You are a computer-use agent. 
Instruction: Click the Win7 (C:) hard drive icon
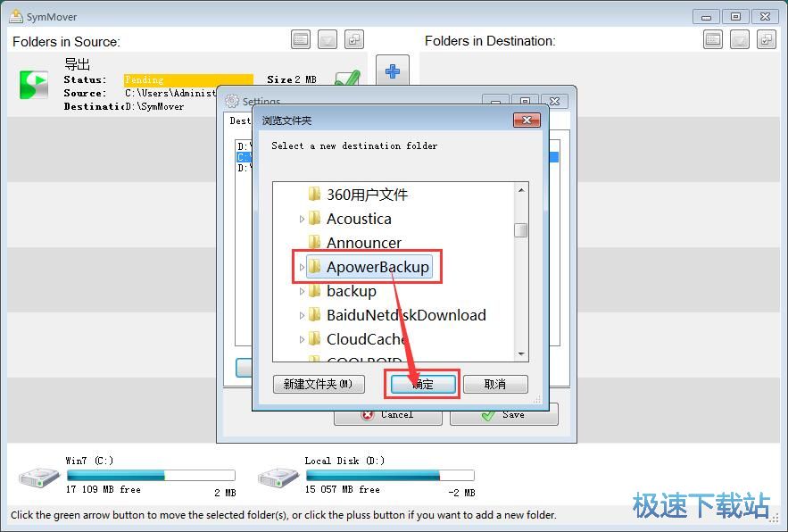39,477
